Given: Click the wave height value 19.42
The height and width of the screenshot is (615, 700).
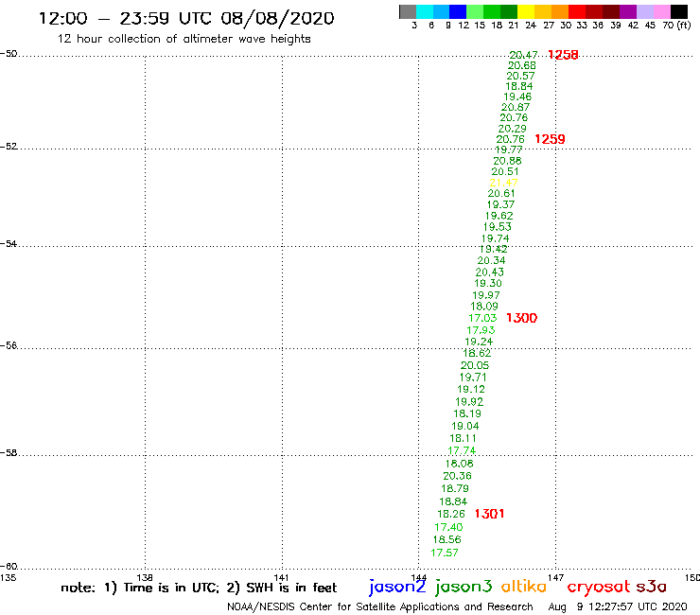Looking at the screenshot, I should (x=493, y=249).
